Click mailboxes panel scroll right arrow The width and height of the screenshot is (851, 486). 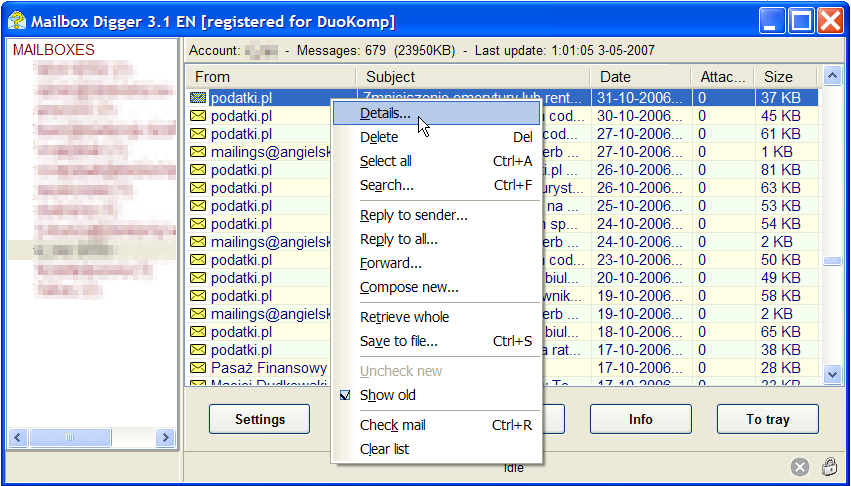165,437
